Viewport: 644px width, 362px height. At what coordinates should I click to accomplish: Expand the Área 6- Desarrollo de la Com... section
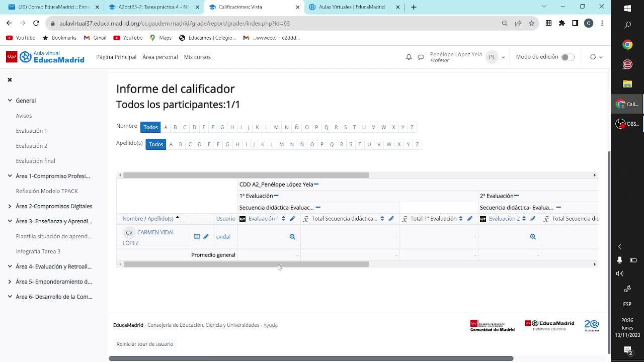[10, 297]
